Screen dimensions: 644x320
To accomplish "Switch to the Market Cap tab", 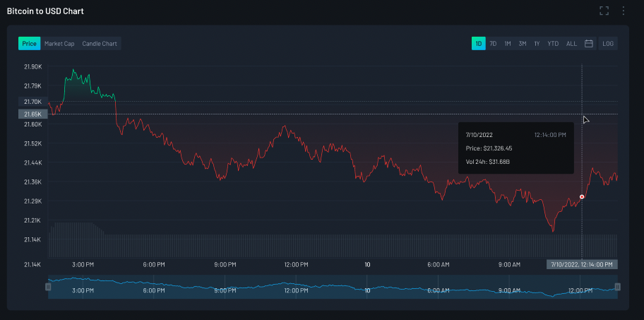I will (59, 44).
